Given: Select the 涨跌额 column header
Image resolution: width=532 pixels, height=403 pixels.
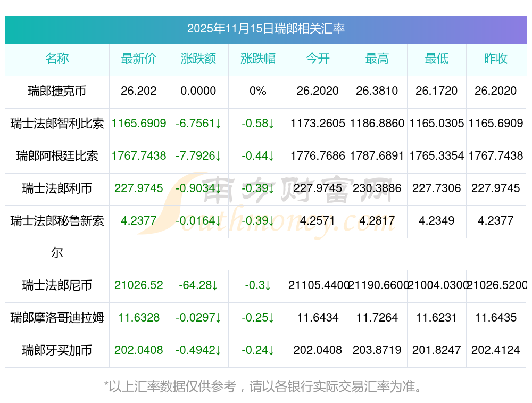Looking at the screenshot, I should 198,59.
